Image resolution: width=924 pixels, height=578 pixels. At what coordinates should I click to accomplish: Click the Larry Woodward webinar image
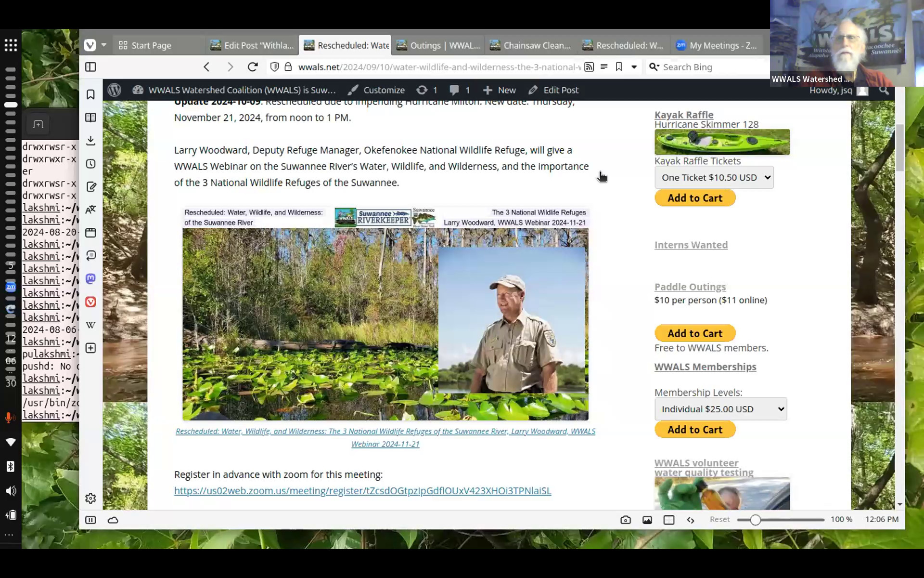coord(385,314)
